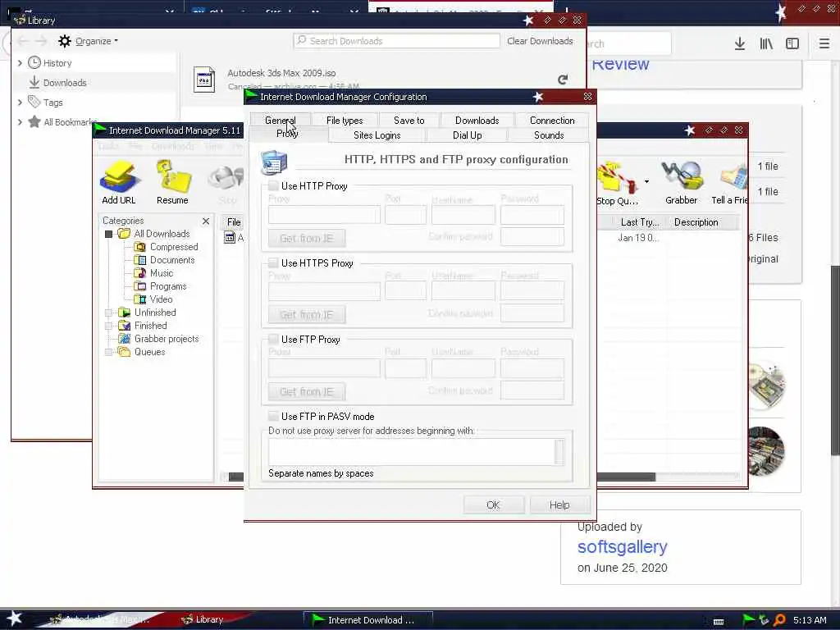Click OK in the configuration dialog
Screen dimensions: 840x630
coord(493,504)
